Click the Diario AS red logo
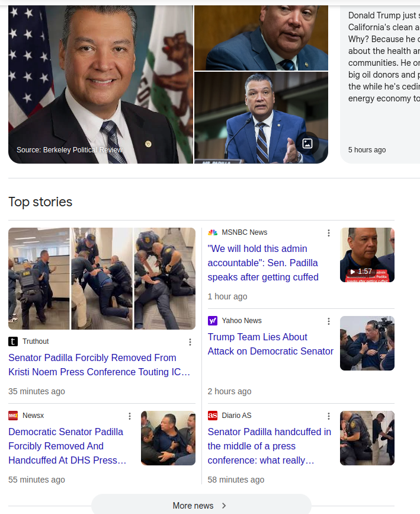 (213, 416)
